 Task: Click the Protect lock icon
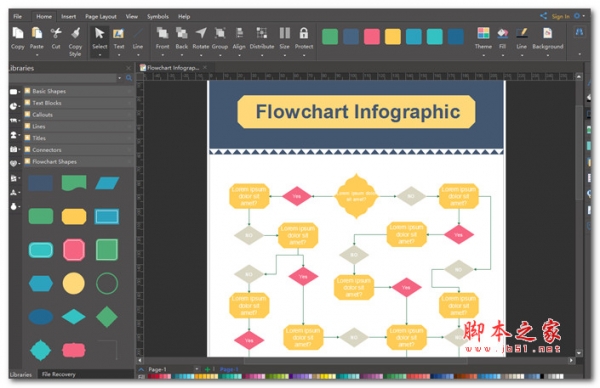click(304, 33)
